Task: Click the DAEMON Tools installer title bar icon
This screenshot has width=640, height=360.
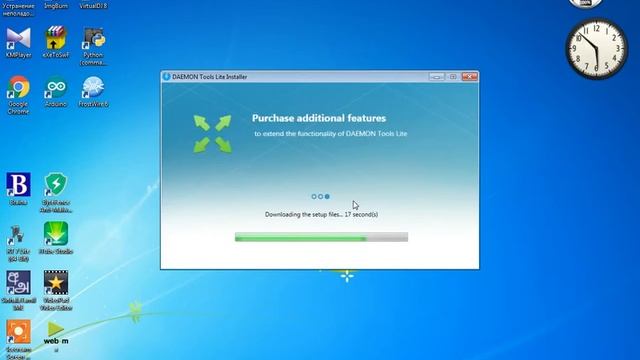Action: 166,76
